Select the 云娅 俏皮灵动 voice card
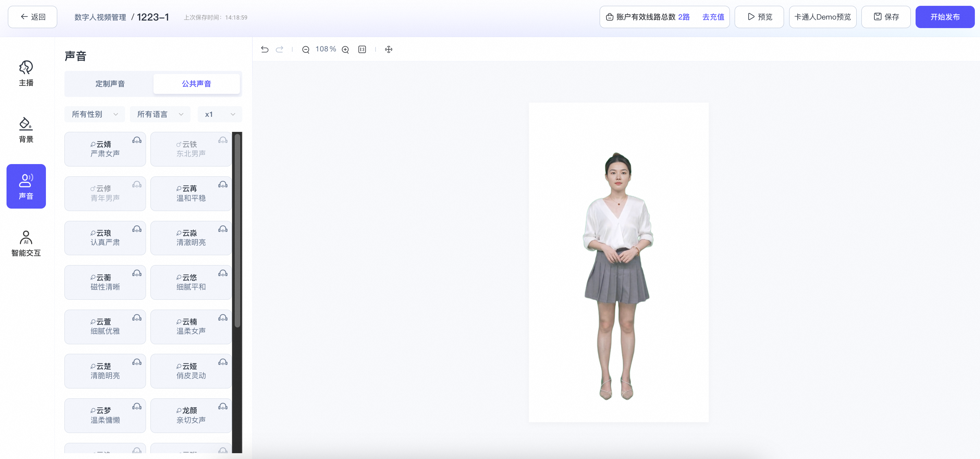This screenshot has width=980, height=459. 191,371
